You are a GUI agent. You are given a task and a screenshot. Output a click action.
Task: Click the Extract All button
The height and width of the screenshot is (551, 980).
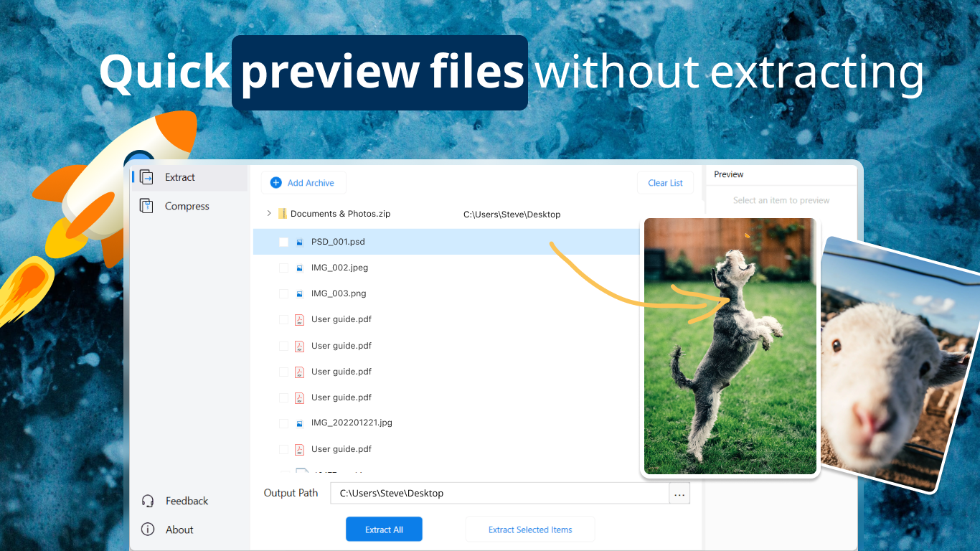pyautogui.click(x=384, y=529)
